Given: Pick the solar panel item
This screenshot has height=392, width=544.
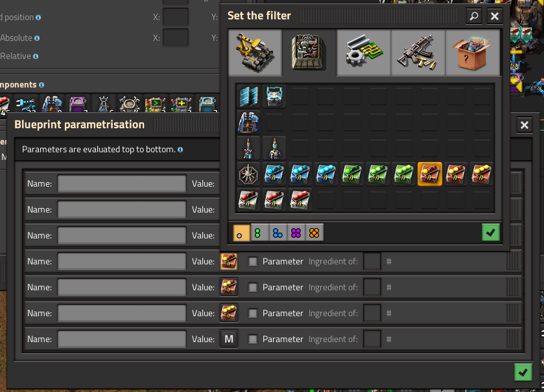Looking at the screenshot, I should [x=248, y=97].
